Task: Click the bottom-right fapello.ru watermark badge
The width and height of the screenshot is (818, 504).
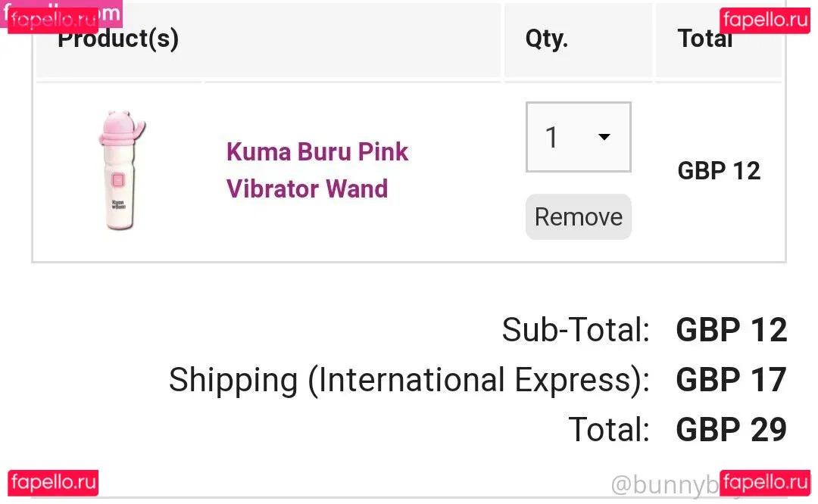Action: coord(764,483)
